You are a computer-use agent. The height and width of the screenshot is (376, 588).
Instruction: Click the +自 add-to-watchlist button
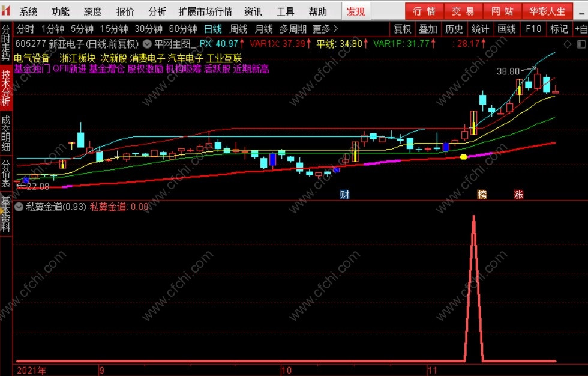[581, 29]
